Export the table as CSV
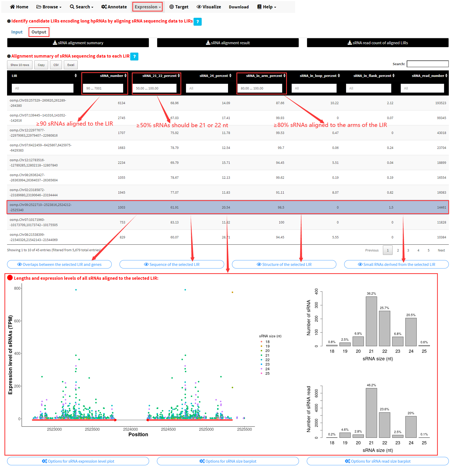 [56, 65]
